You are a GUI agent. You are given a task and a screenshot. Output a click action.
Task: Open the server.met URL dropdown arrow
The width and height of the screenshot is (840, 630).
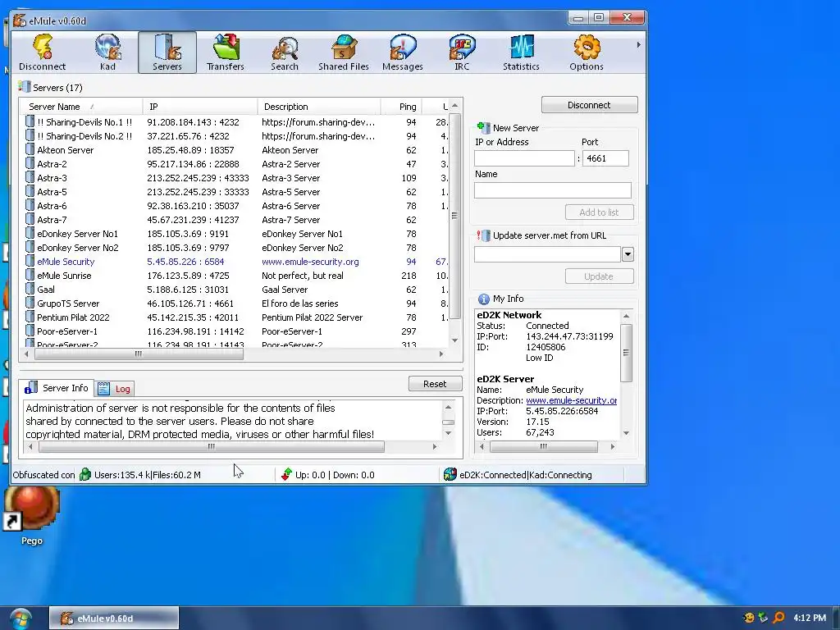(x=628, y=254)
